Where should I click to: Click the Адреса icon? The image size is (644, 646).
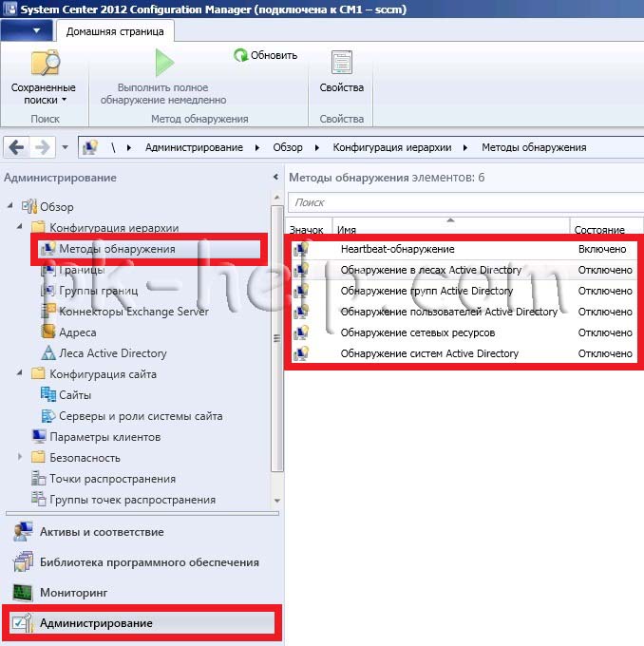point(48,332)
